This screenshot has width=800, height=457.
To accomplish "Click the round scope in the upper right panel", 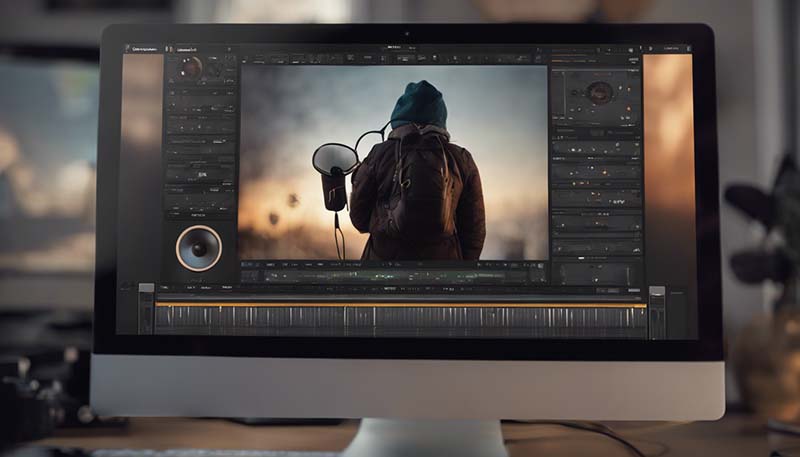I will (599, 93).
